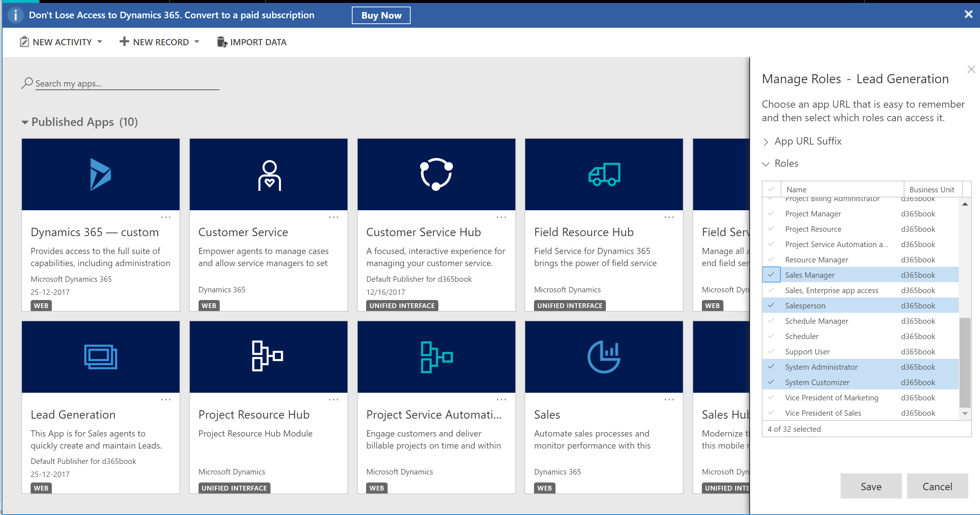Check the Resource Manager role
Viewport: 980px width, 515px height.
pyautogui.click(x=771, y=260)
